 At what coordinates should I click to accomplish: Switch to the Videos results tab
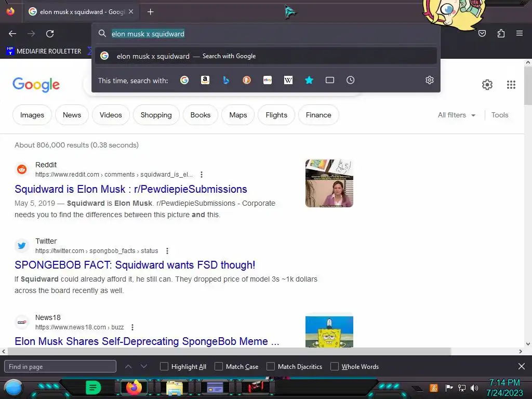111,115
